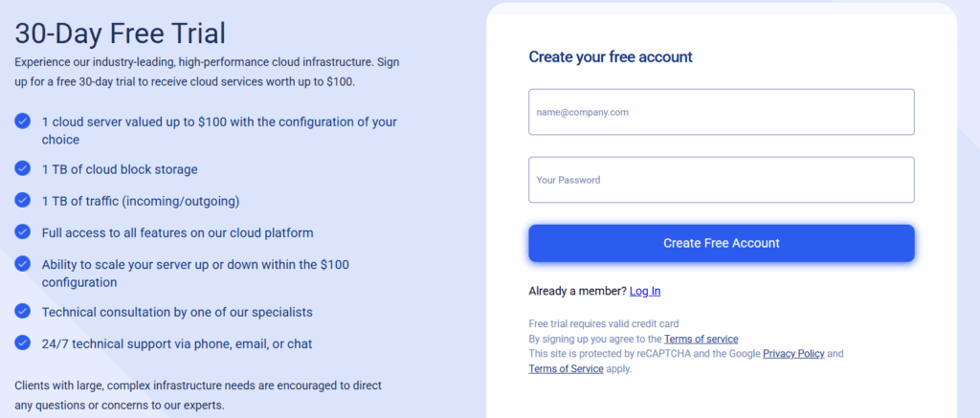
Task: Click checkmark icon next to full access feature
Action: 23,231
